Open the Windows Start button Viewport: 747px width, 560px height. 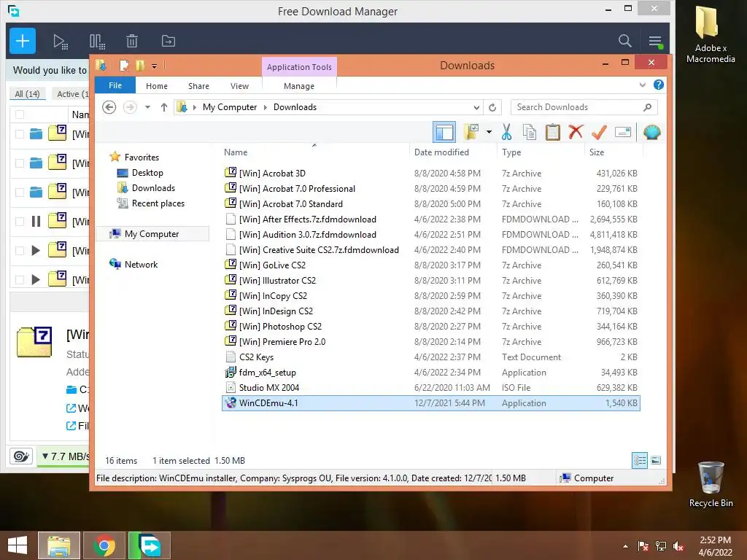18,545
